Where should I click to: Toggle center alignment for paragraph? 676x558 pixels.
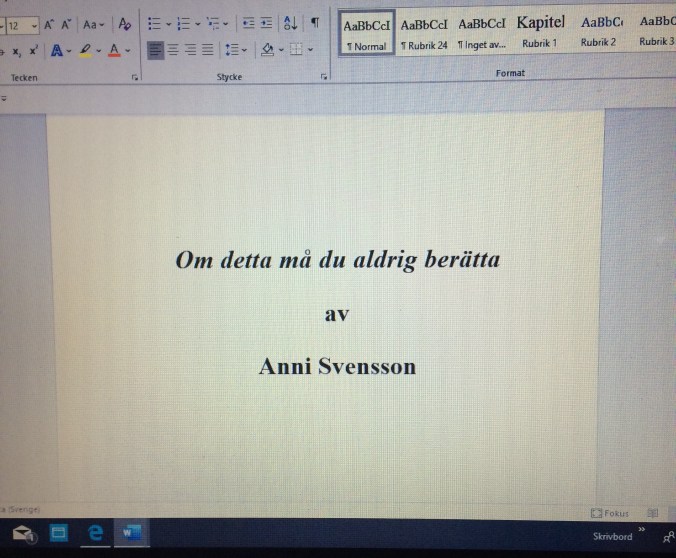pos(172,49)
